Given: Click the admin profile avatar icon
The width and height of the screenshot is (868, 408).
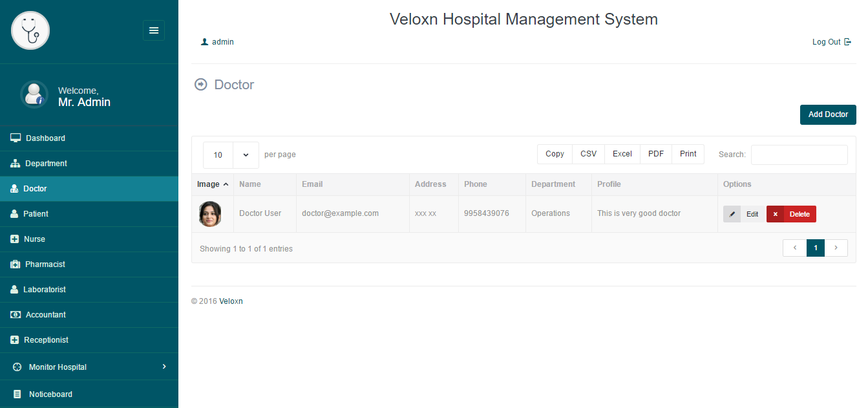Looking at the screenshot, I should coord(34,94).
